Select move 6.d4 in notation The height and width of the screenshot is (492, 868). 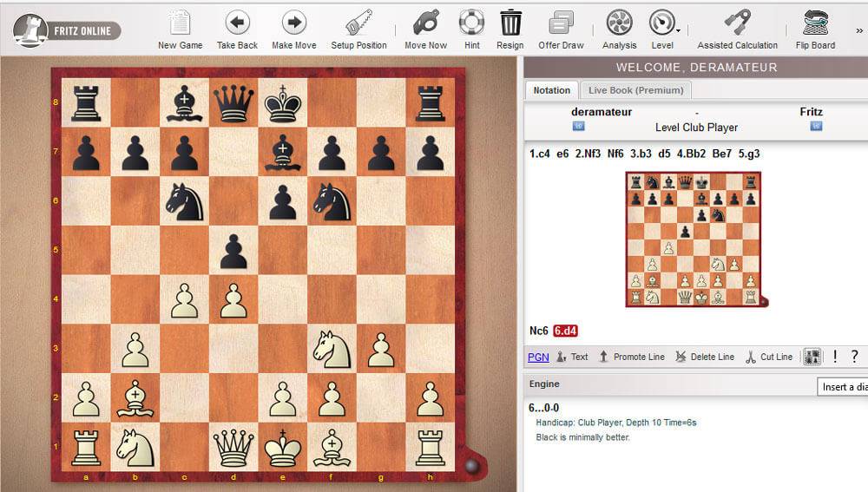[566, 331]
